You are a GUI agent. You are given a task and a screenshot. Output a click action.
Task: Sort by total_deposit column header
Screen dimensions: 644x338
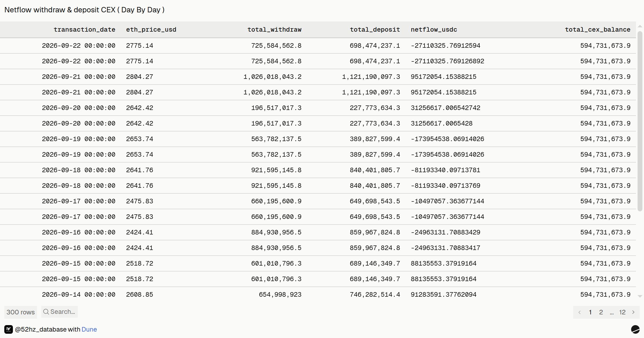(375, 30)
